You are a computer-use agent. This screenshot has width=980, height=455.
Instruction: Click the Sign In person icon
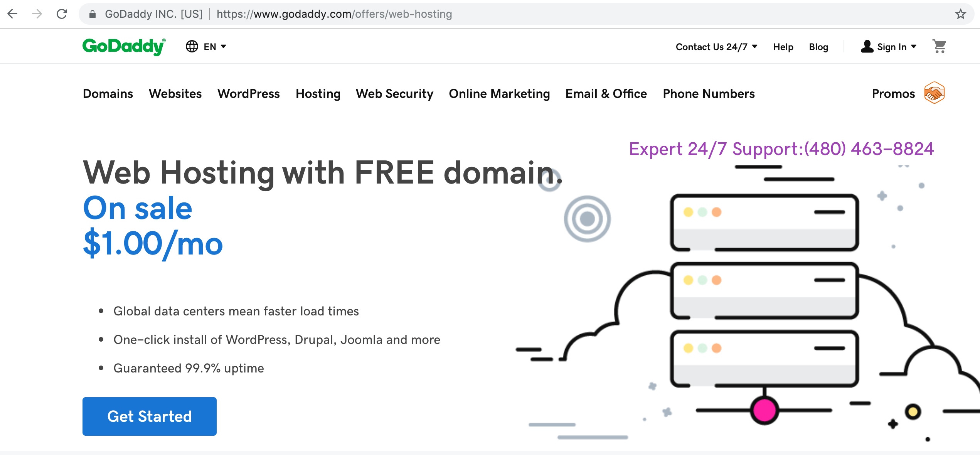867,46
